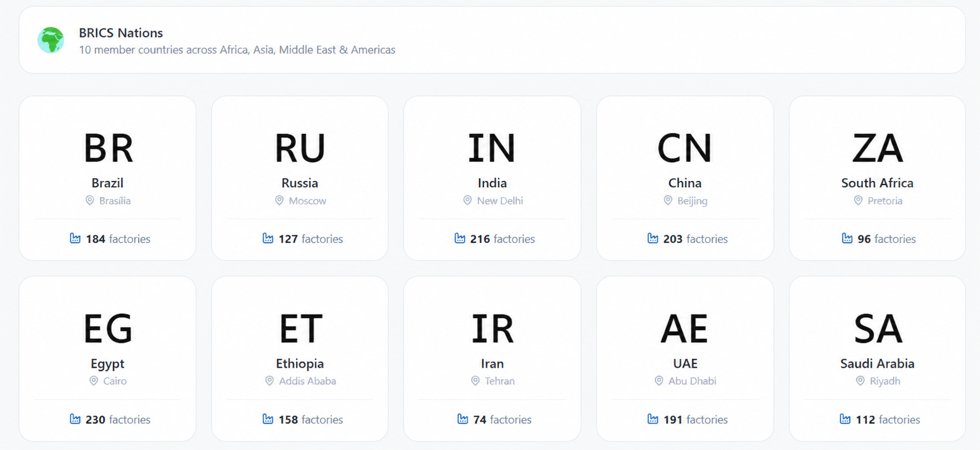Click the Saudi Arabia country name
Image resolution: width=980 pixels, height=450 pixels.
(877, 364)
